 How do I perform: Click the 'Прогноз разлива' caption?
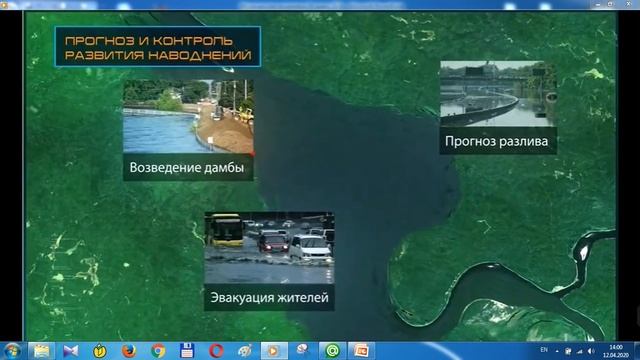496,141
